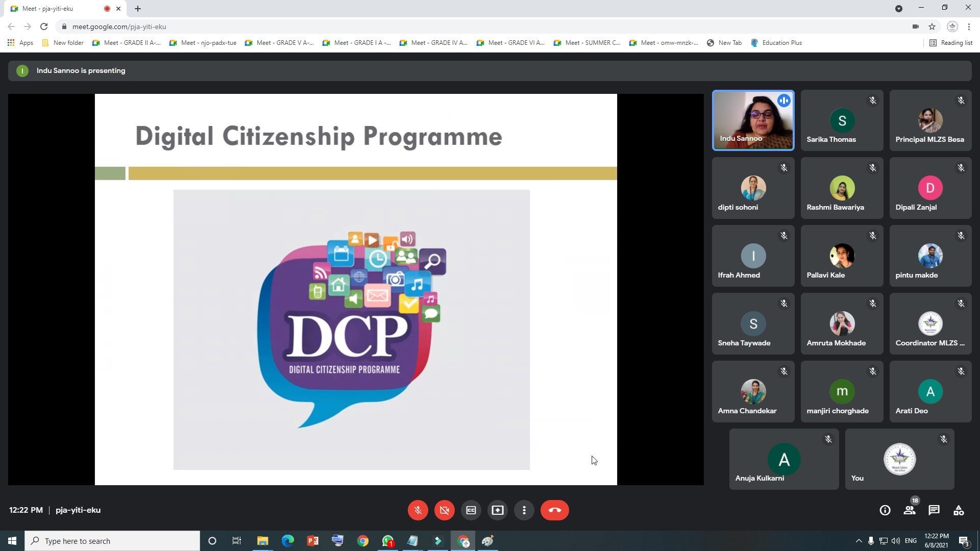Open PowerPoint from the taskbar
Image resolution: width=980 pixels, height=551 pixels.
[312, 541]
